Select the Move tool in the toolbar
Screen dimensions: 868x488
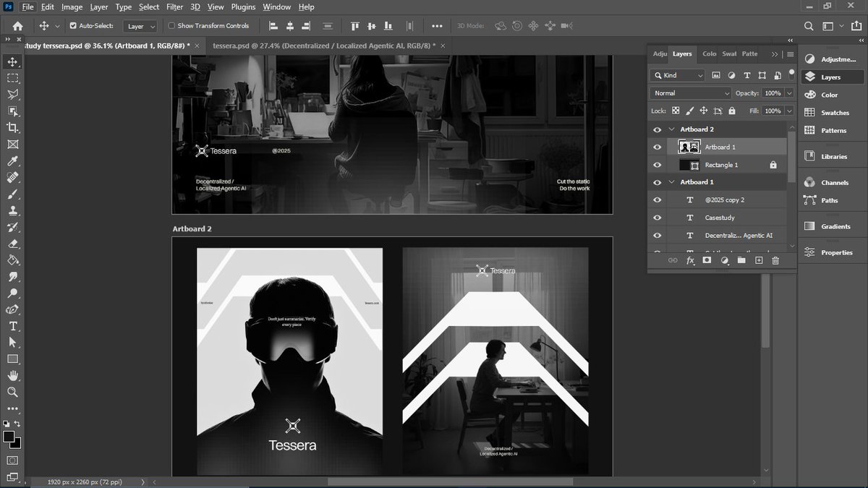coord(12,61)
